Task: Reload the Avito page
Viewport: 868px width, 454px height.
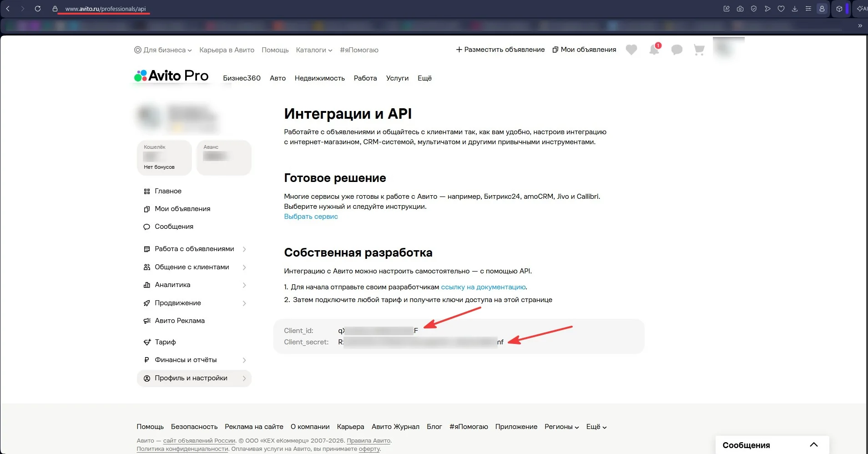Action: tap(38, 9)
